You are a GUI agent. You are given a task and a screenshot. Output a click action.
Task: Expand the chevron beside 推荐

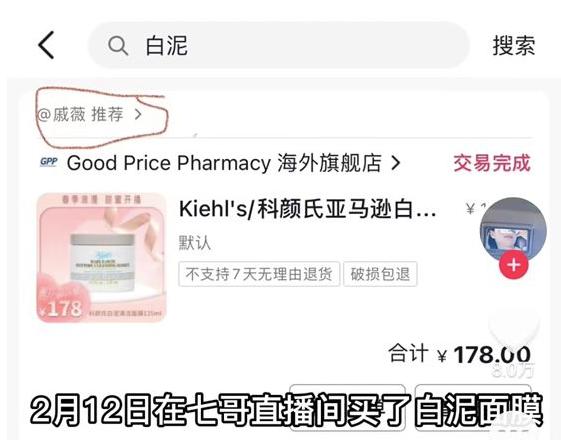tap(138, 115)
